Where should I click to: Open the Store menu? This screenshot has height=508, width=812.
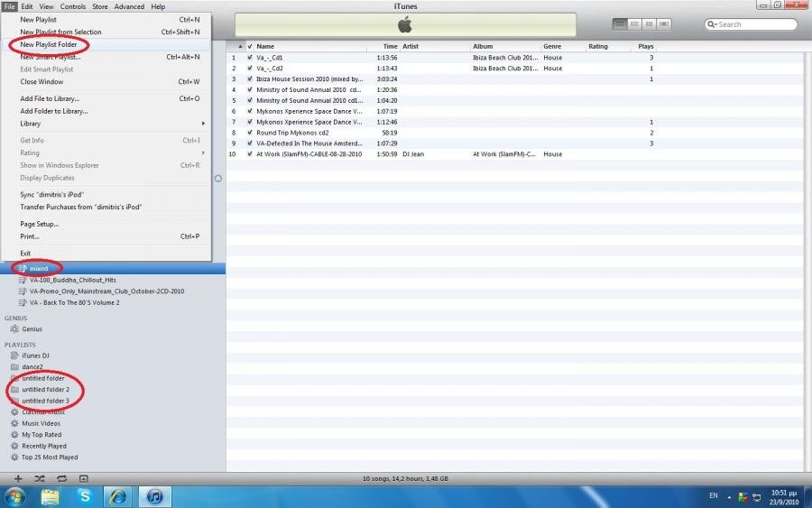point(100,6)
